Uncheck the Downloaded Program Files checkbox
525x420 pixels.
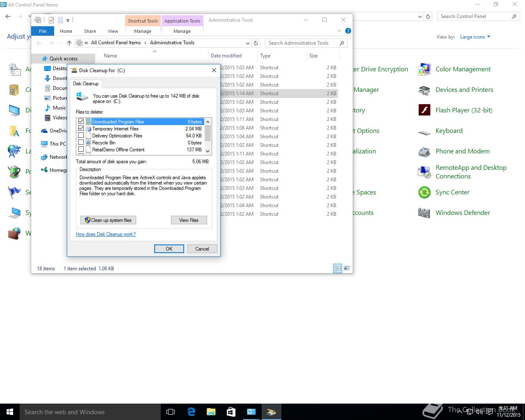(81, 121)
